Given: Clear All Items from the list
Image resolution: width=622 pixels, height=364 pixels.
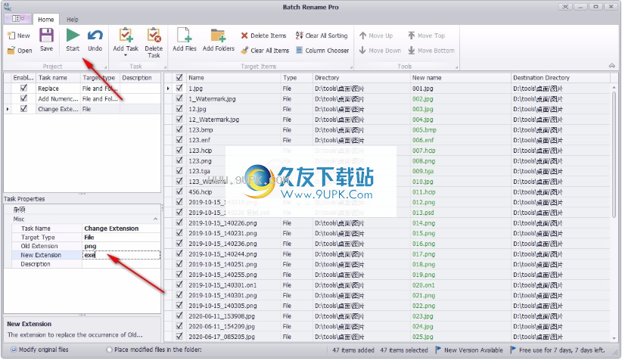Looking at the screenshot, I should click(x=265, y=51).
